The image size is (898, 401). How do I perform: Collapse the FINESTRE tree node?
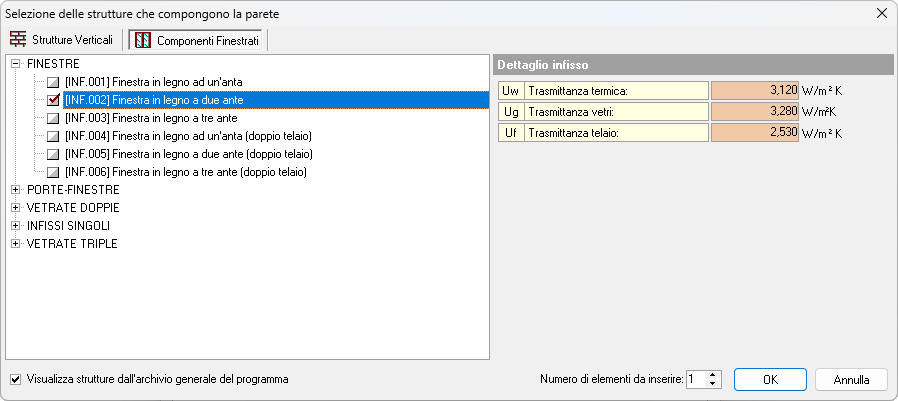(x=16, y=64)
